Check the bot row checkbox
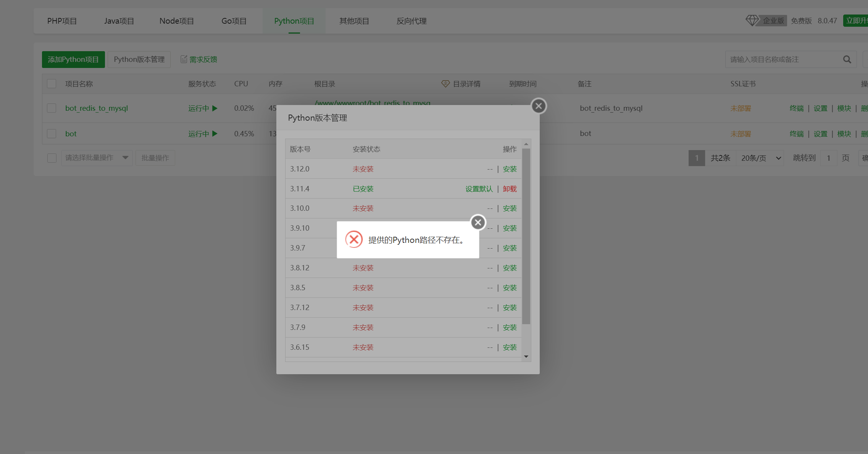This screenshot has width=868, height=454. (52, 134)
